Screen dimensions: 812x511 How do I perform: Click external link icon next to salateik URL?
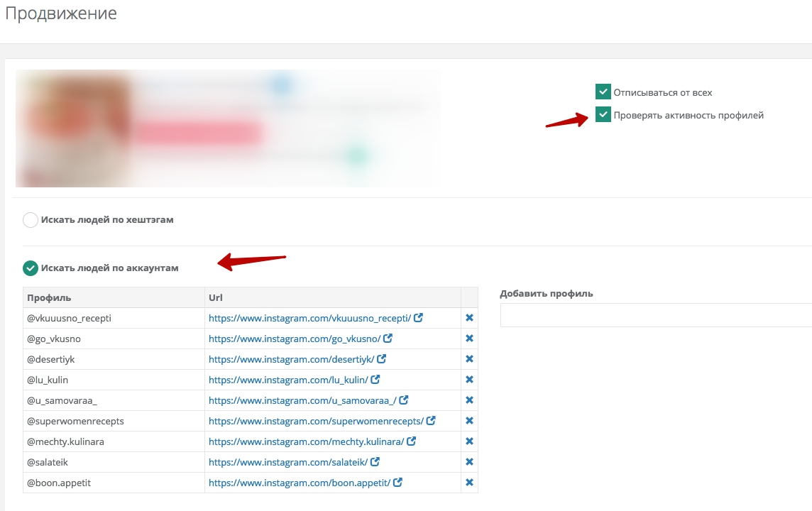point(375,462)
